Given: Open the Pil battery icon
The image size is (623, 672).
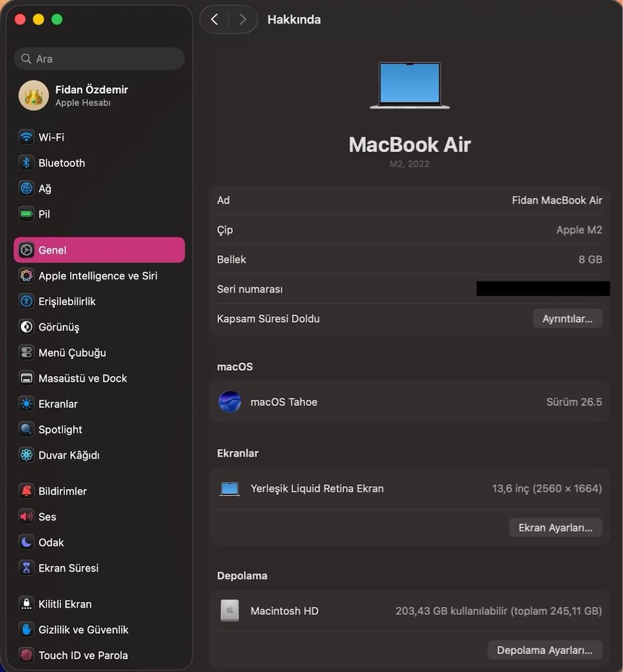Looking at the screenshot, I should tap(26, 214).
